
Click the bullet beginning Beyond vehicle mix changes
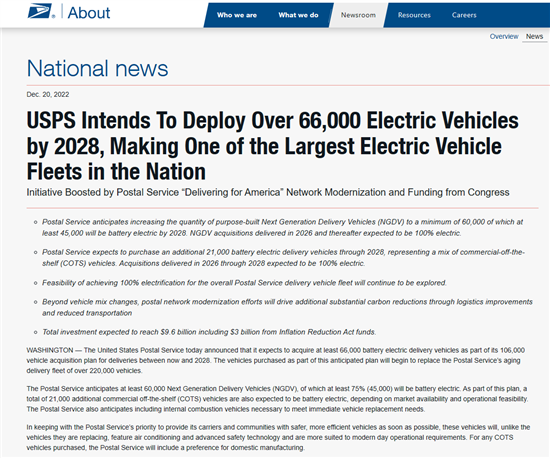287,307
